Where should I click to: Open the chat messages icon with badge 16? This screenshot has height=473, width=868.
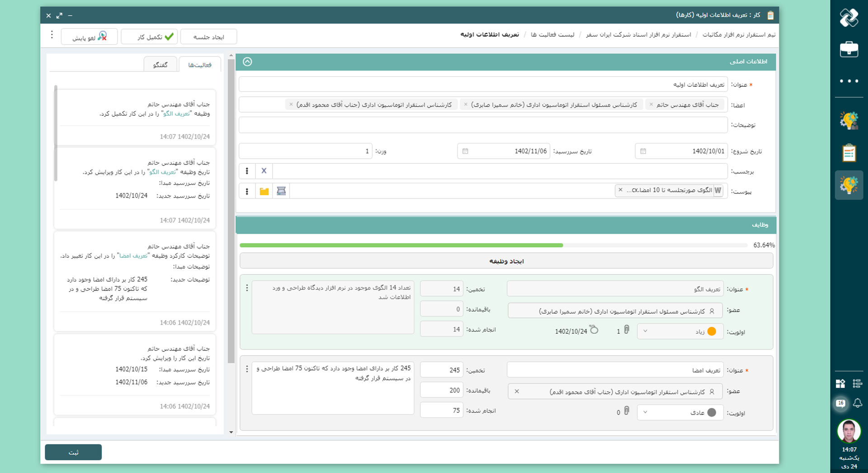point(840,403)
